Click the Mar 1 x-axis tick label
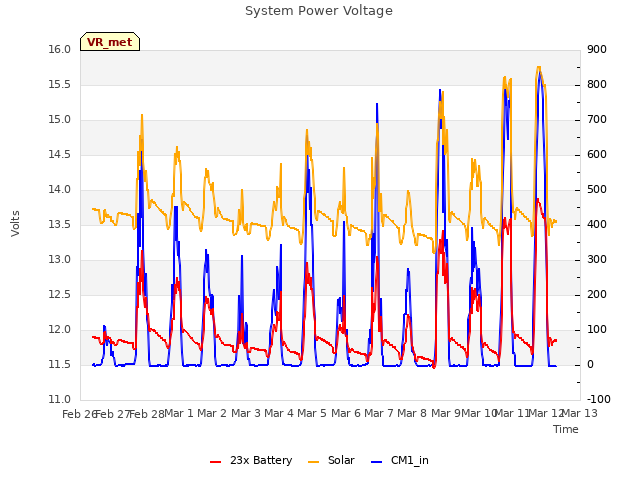The image size is (640, 480). coord(178,413)
